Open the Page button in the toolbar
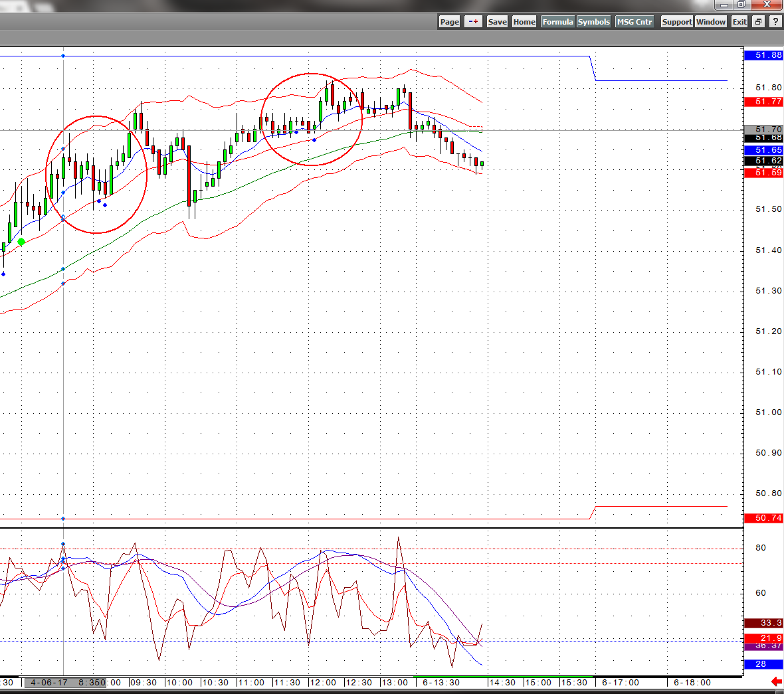The width and height of the screenshot is (784, 694). point(449,21)
